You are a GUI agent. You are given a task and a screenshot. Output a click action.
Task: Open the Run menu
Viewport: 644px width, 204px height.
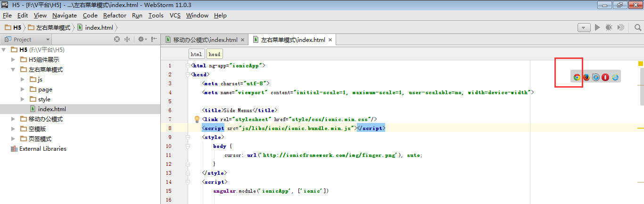coord(137,16)
